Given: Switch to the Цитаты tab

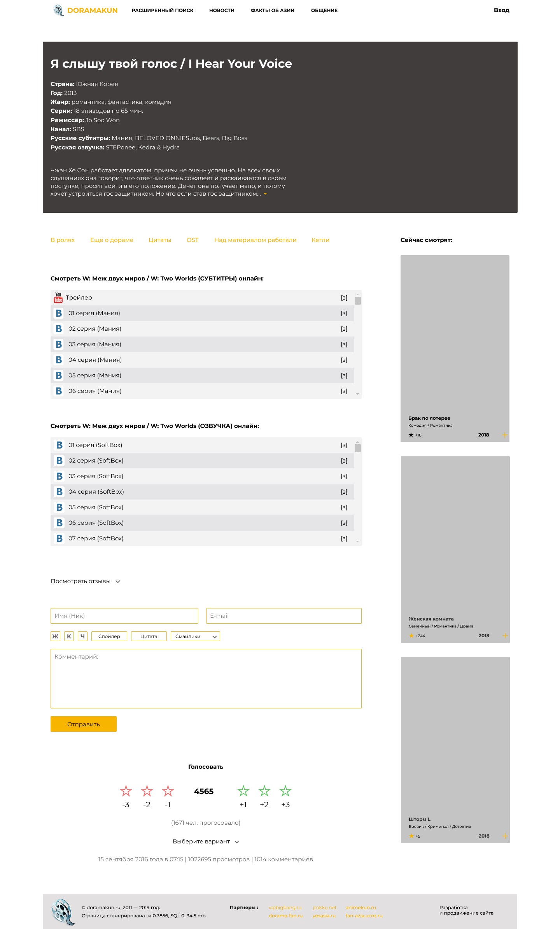Looking at the screenshot, I should (x=160, y=240).
